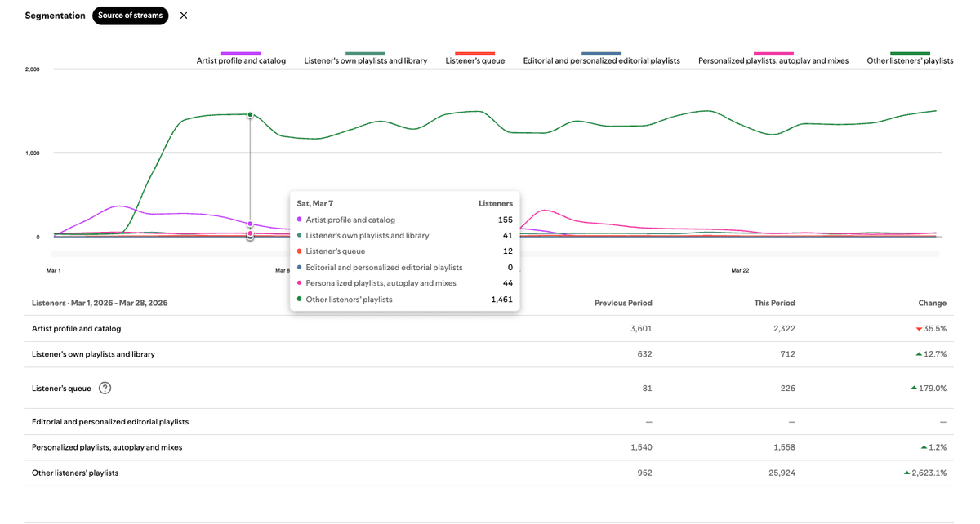This screenshot has height=524, width=980.
Task: Click the dark green dot beside Other listeners' playlists in tooltip
Action: [299, 300]
